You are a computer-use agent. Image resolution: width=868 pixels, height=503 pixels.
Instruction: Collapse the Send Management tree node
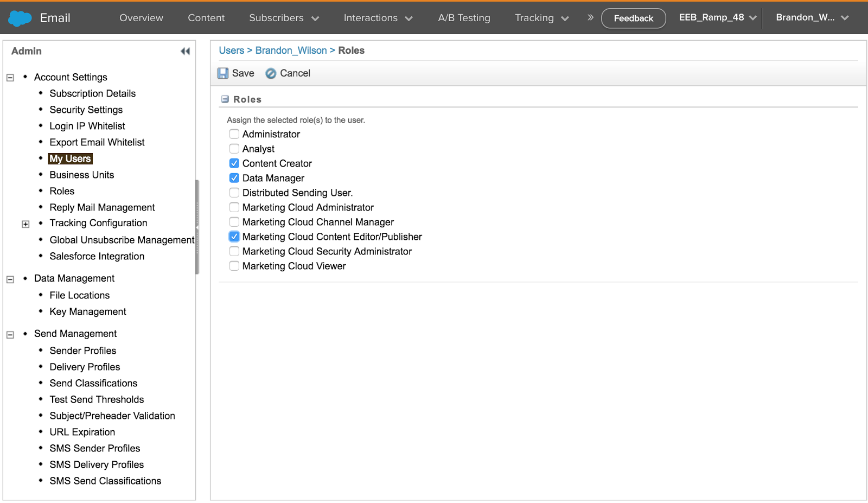[x=10, y=335]
